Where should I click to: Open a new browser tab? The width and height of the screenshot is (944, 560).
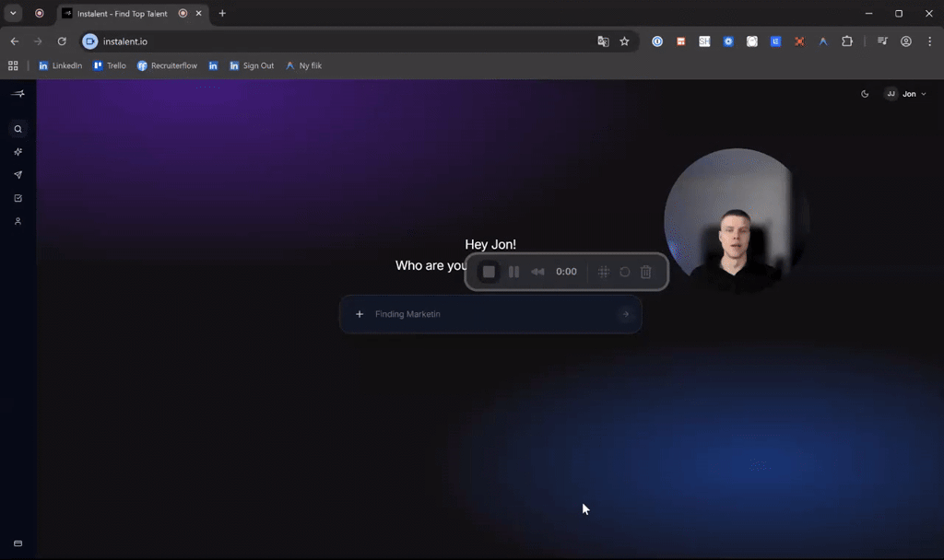pyautogui.click(x=222, y=13)
